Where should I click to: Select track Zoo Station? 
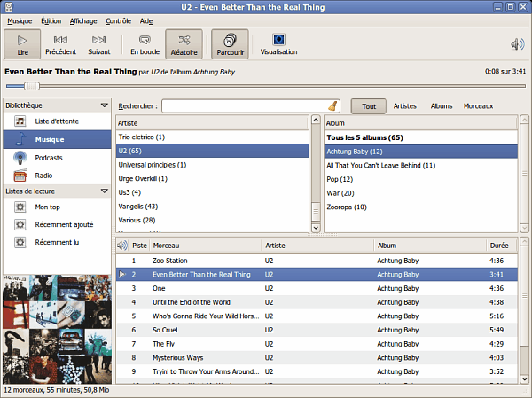point(317,261)
